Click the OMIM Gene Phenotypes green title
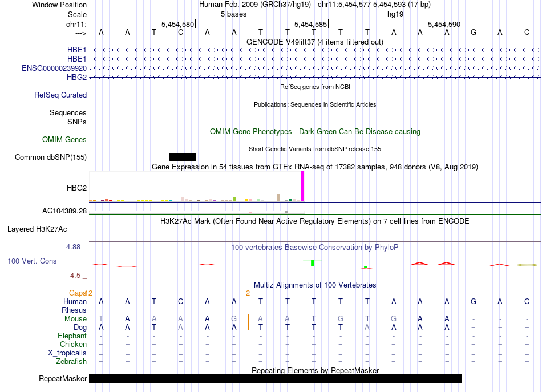542x392 pixels. click(x=315, y=131)
